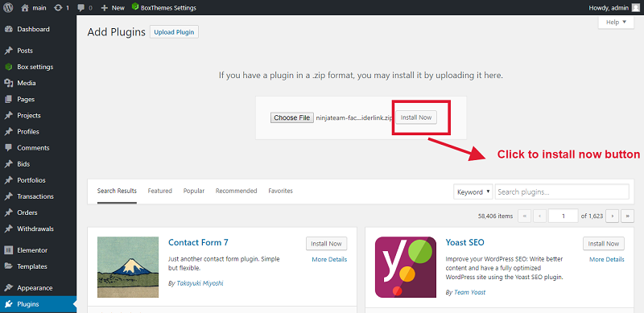
Task: Open the Contact Form 7 title link
Action: coord(198,242)
